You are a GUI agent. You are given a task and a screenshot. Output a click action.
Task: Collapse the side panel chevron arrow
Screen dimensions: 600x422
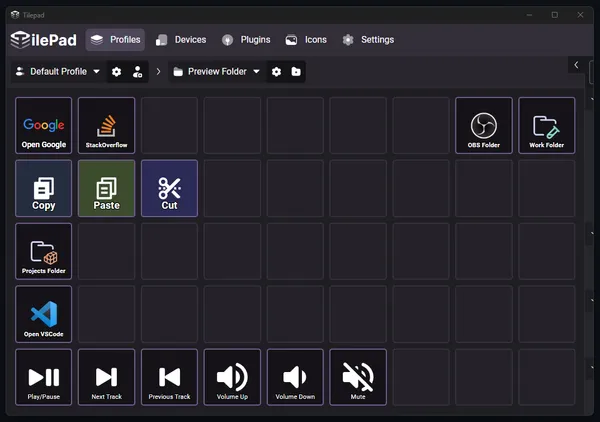(x=576, y=65)
